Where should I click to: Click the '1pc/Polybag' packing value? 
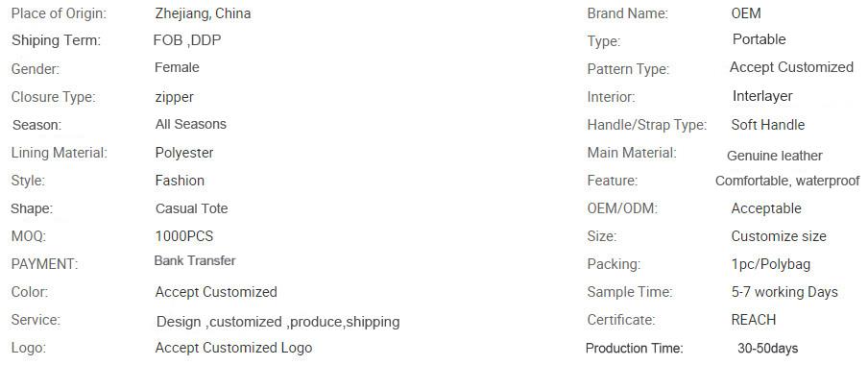[771, 264]
